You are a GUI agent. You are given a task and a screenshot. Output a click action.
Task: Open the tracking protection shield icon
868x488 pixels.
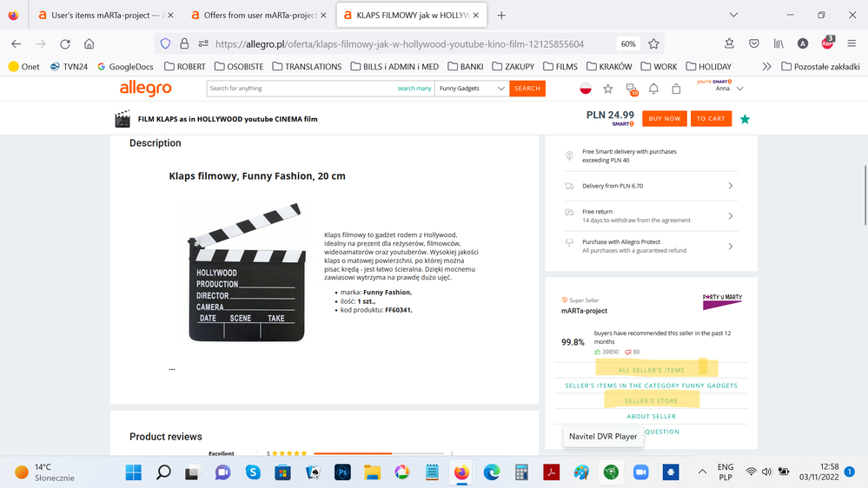click(165, 43)
